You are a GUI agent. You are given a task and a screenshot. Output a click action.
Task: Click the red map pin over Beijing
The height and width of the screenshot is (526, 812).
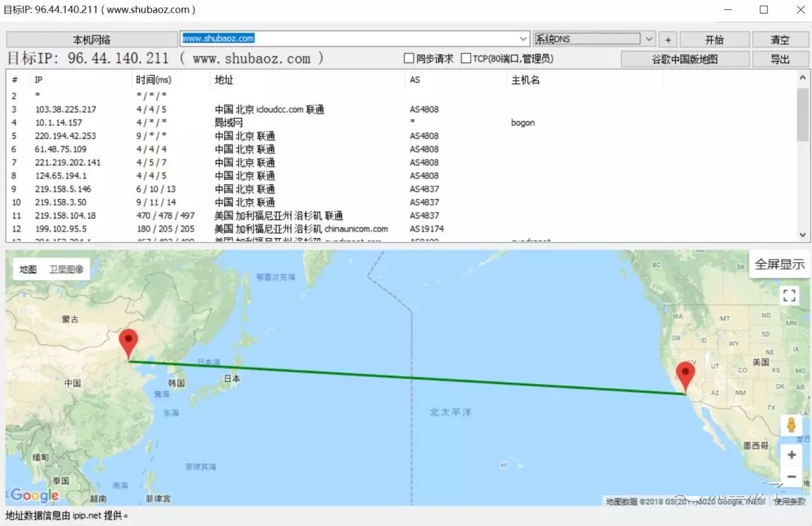(x=129, y=342)
